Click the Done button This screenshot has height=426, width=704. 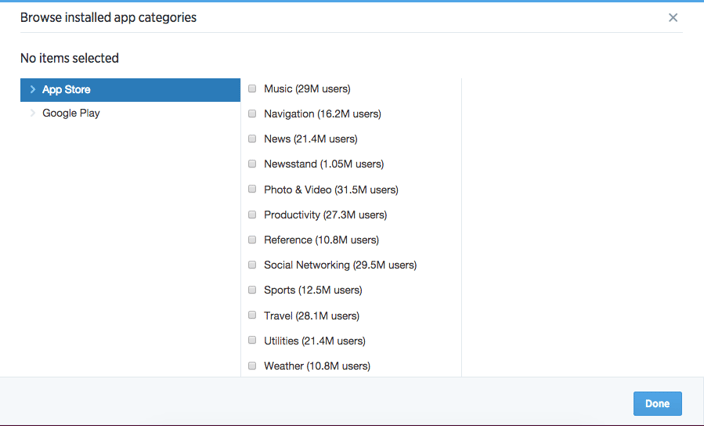click(x=657, y=404)
